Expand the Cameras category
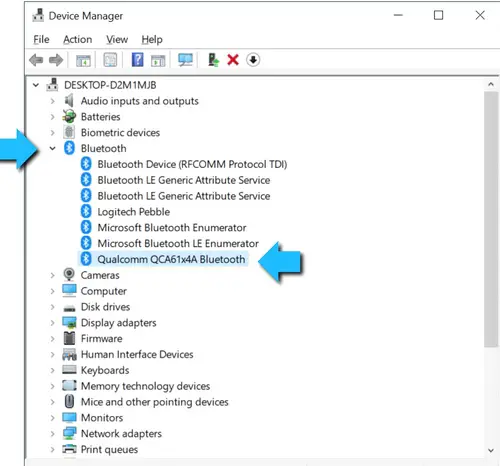 pyautogui.click(x=52, y=275)
